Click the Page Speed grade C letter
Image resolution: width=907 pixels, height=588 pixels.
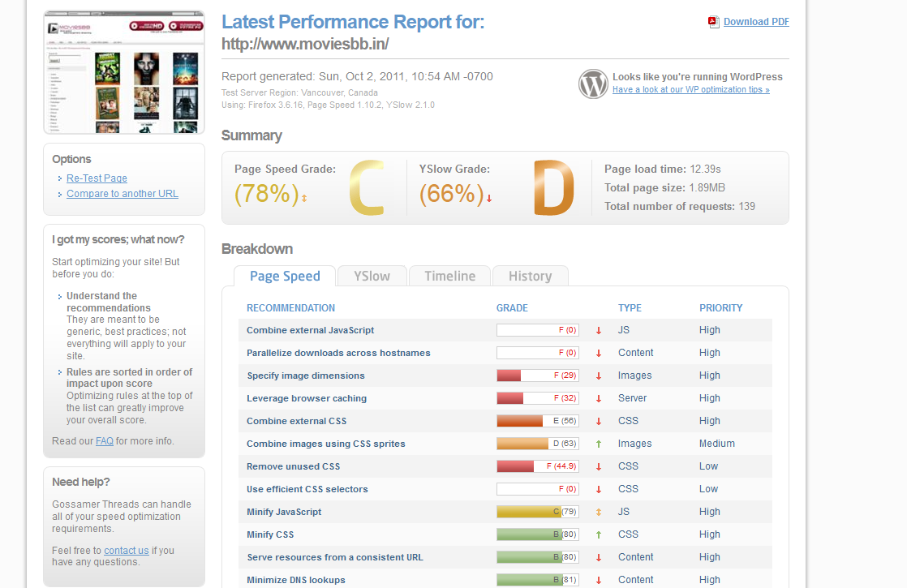[x=367, y=187]
